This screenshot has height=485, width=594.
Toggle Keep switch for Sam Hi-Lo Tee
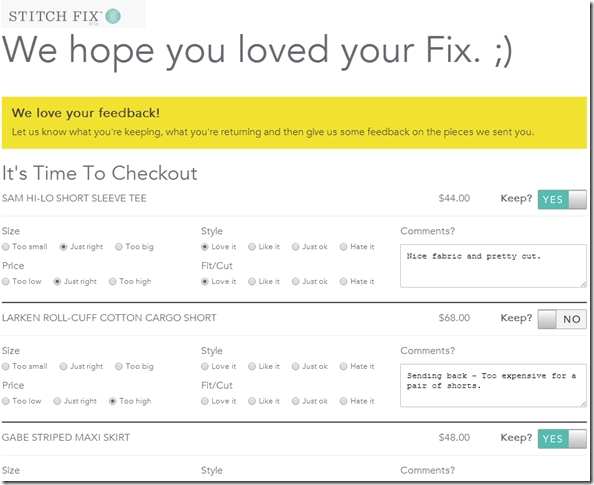tap(562, 199)
